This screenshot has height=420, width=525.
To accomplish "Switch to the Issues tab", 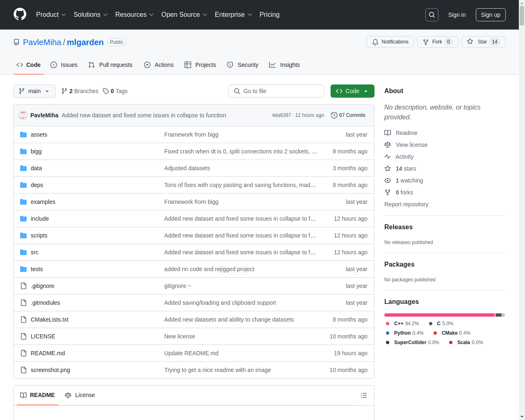I will [64, 65].
